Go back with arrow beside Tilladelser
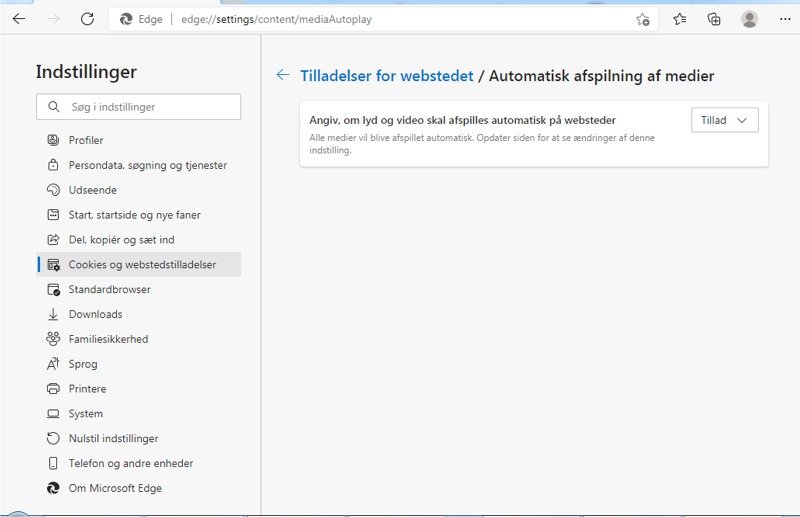The width and height of the screenshot is (800, 517). tap(283, 75)
